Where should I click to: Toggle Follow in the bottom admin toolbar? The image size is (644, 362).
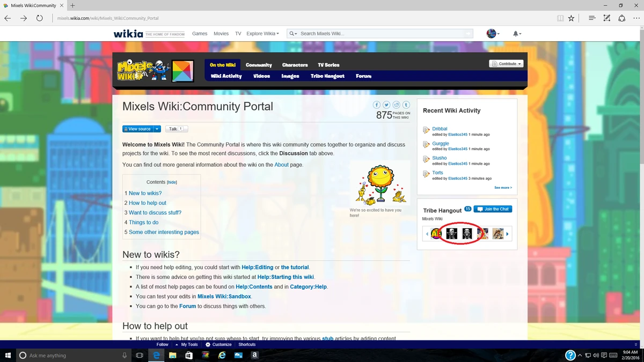click(162, 344)
